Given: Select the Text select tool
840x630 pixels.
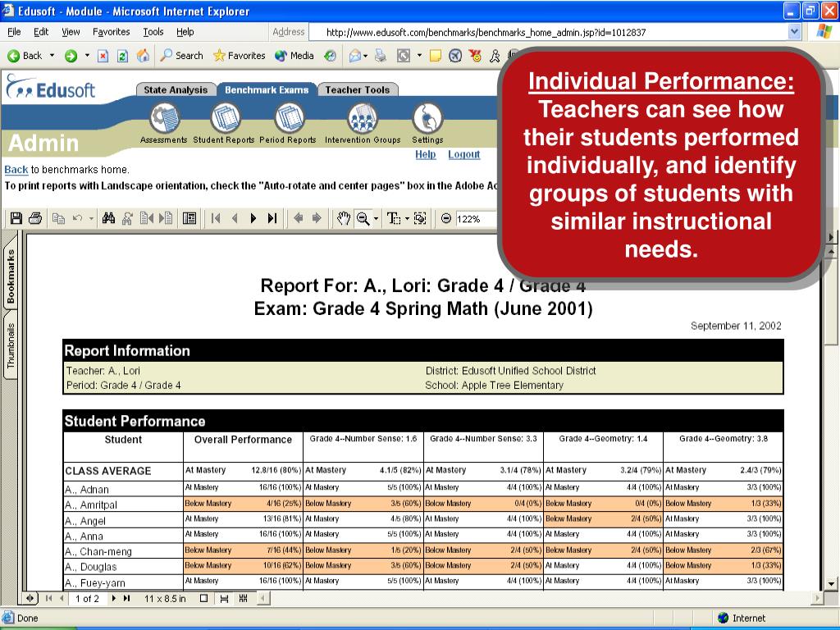Looking at the screenshot, I should click(393, 218).
